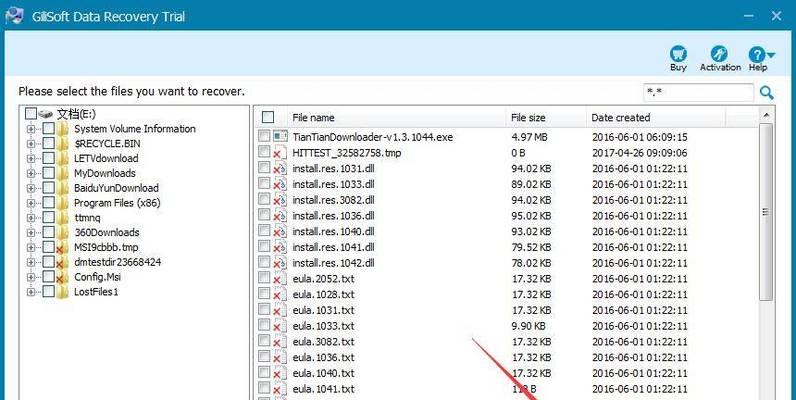
Task: Expand the MyDownloads tree node
Action: (31, 173)
